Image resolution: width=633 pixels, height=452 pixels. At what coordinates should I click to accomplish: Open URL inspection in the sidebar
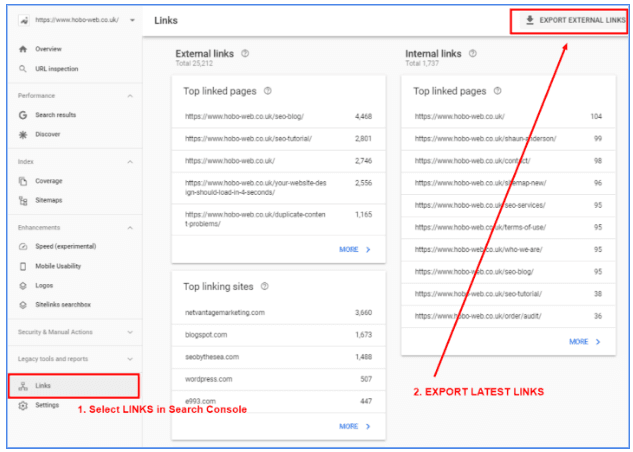pos(57,69)
